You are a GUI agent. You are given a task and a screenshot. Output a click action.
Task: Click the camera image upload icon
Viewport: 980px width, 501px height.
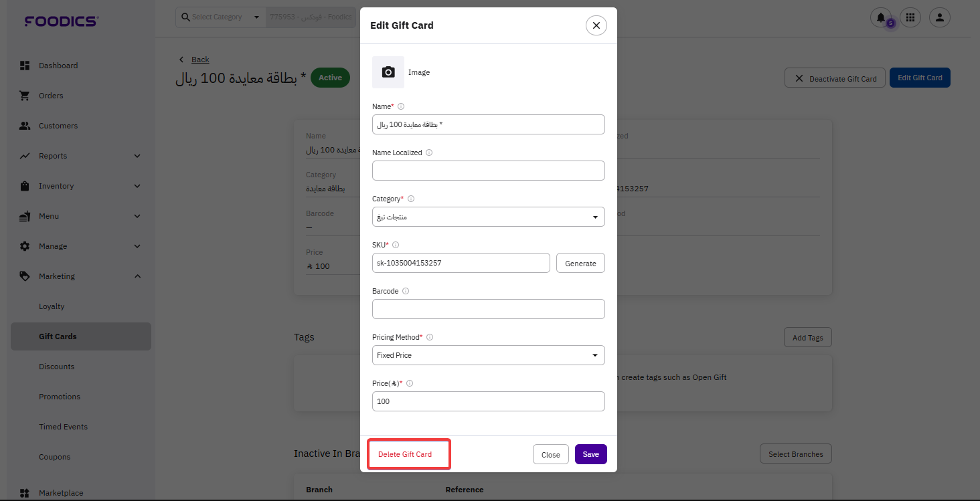pos(388,72)
